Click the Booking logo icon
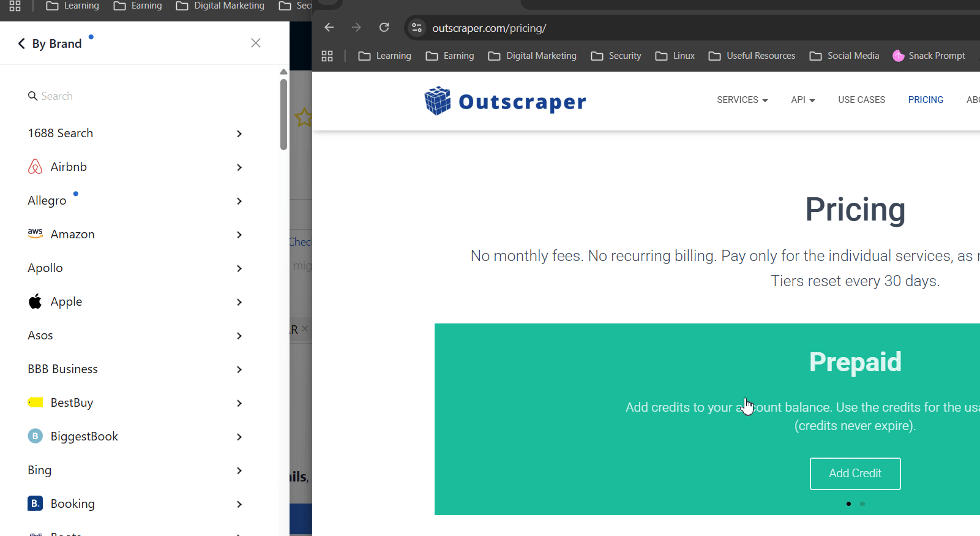Screen dimensions: 980x536 click(x=36, y=504)
